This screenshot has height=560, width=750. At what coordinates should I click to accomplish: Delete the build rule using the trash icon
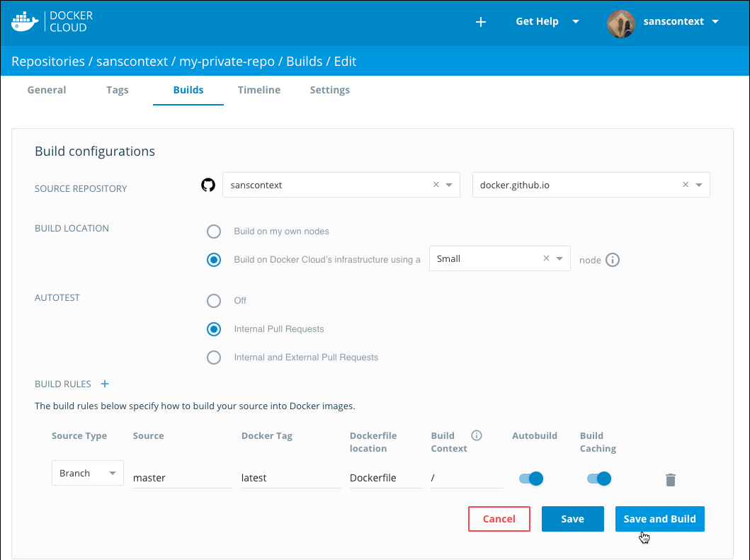(x=670, y=479)
